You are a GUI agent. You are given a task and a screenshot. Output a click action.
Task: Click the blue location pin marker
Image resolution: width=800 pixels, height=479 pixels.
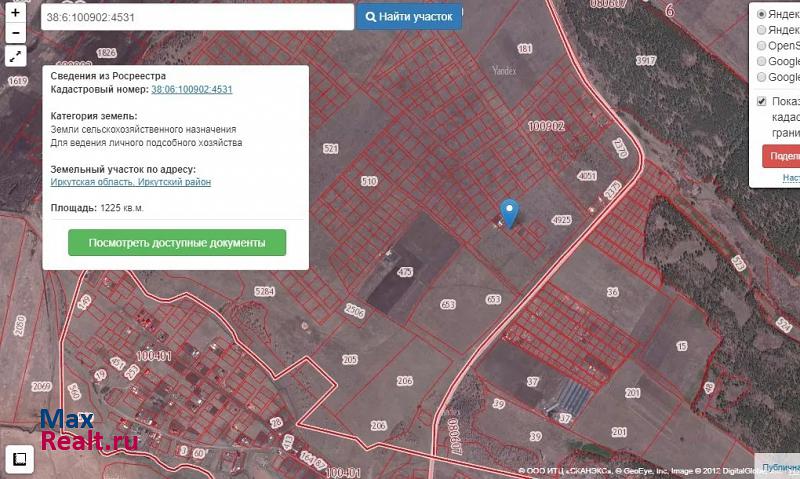pos(510,212)
